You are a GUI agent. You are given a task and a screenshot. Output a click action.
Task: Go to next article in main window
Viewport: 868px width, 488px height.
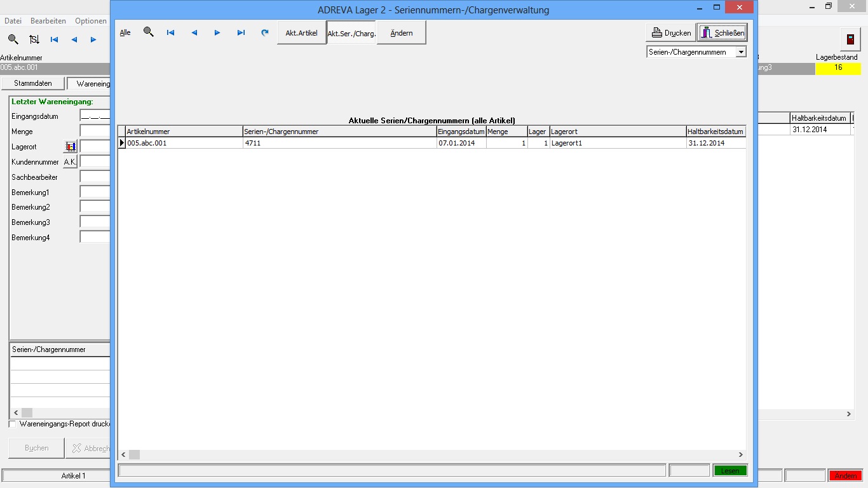pyautogui.click(x=93, y=39)
